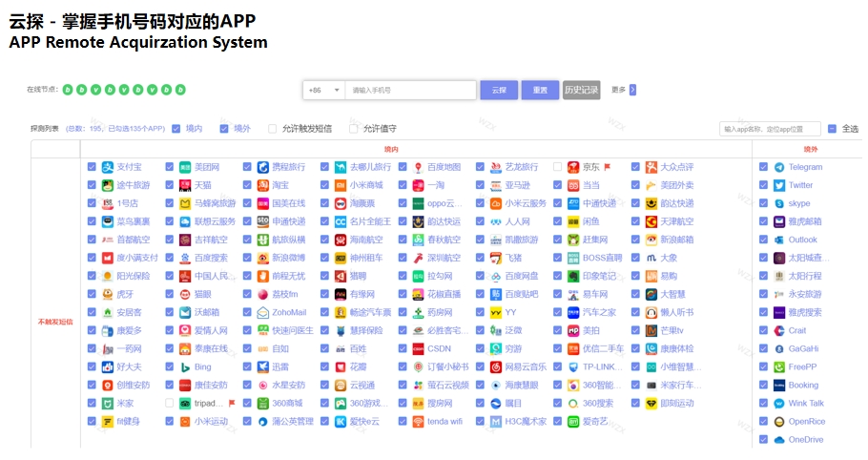This screenshot has width=868, height=460.
Task: Click the 大众点评 app icon
Action: point(651,167)
